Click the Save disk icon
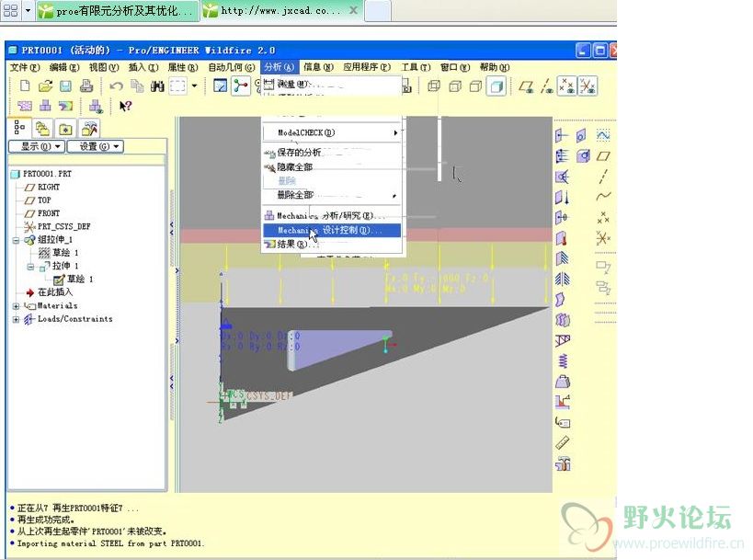The width and height of the screenshot is (753, 560). click(65, 86)
